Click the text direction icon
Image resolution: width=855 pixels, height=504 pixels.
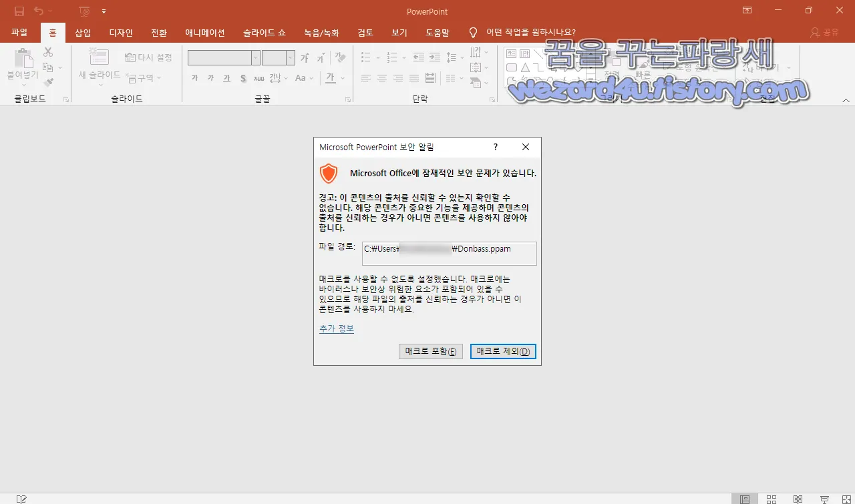(x=477, y=52)
